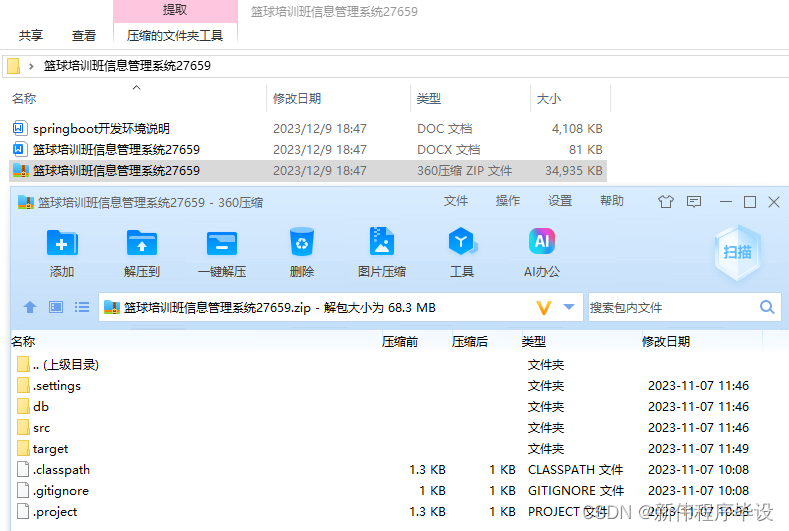The height and width of the screenshot is (531, 789).
Task: Click the 一键解压 one-click extract icon
Action: [x=221, y=244]
